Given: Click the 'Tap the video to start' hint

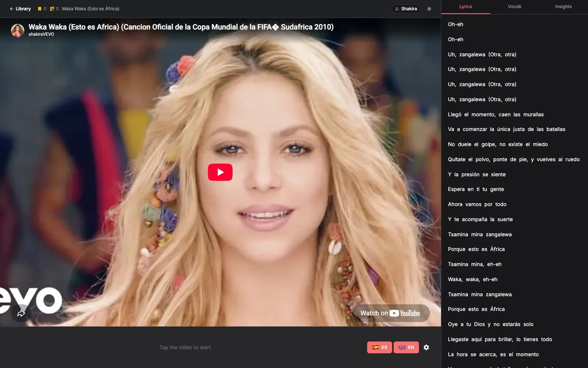Looking at the screenshot, I should click(185, 347).
